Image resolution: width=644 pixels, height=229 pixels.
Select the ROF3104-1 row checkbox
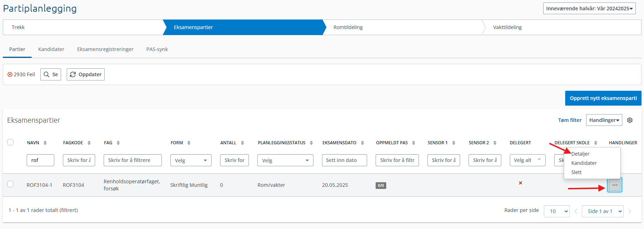point(10,184)
